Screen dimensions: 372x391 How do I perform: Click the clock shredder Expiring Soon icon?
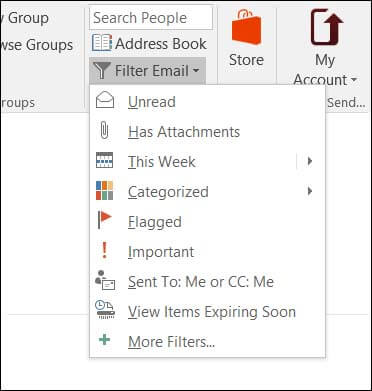pyautogui.click(x=105, y=310)
